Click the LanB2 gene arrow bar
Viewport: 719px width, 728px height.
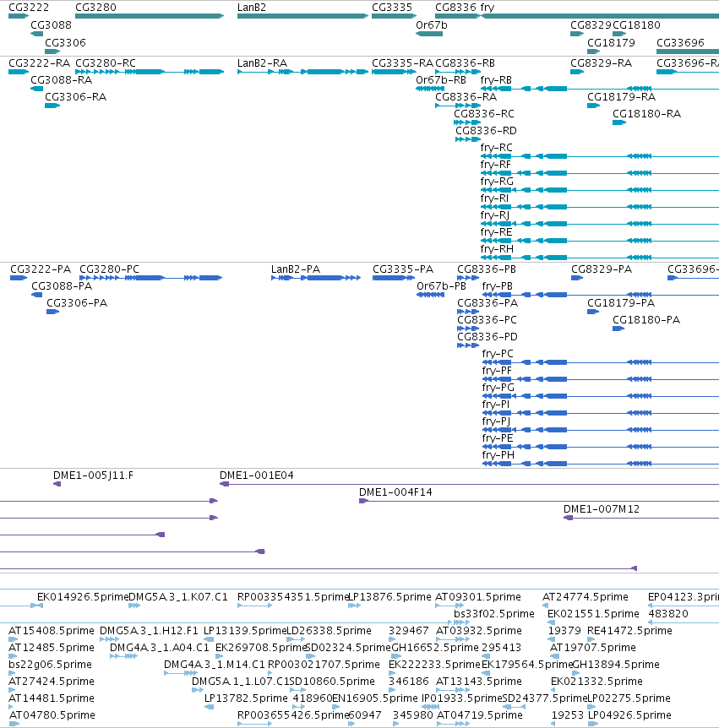pos(302,16)
